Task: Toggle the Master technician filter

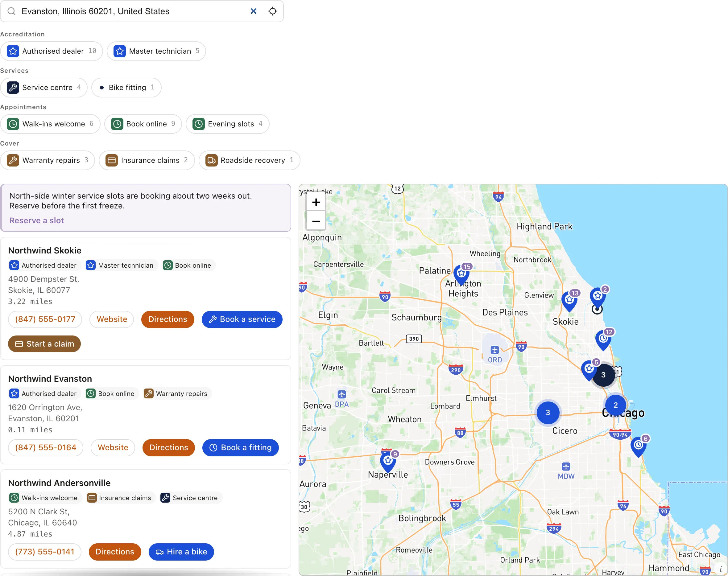Action: (156, 51)
